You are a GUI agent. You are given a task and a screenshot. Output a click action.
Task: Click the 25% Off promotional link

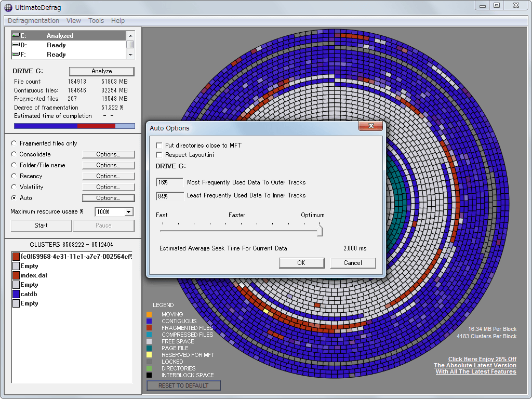coord(475,365)
